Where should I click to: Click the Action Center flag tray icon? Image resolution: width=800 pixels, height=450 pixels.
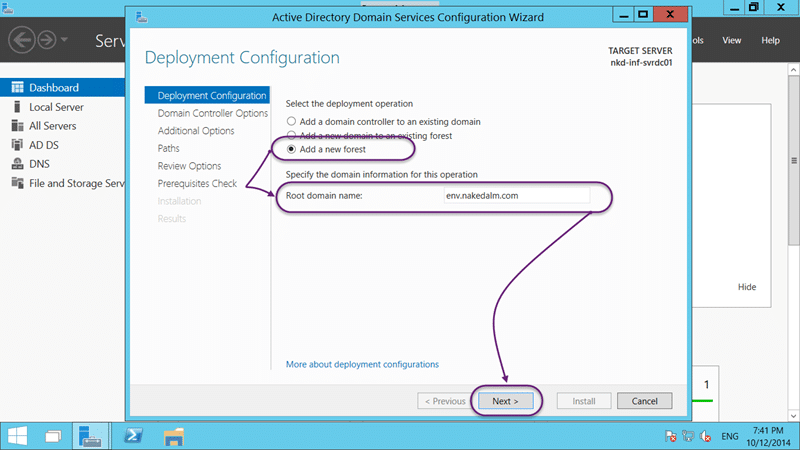tap(670, 436)
